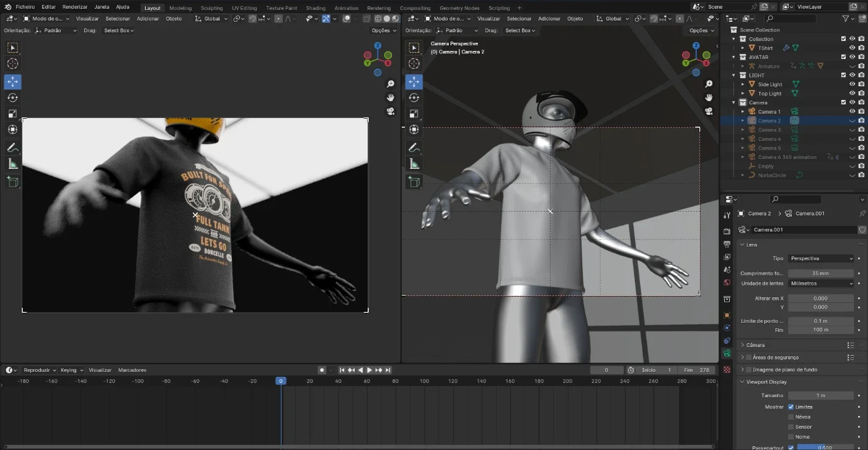Activate the Cursor tool in left viewport
Image resolution: width=868 pixels, height=450 pixels.
click(x=12, y=63)
